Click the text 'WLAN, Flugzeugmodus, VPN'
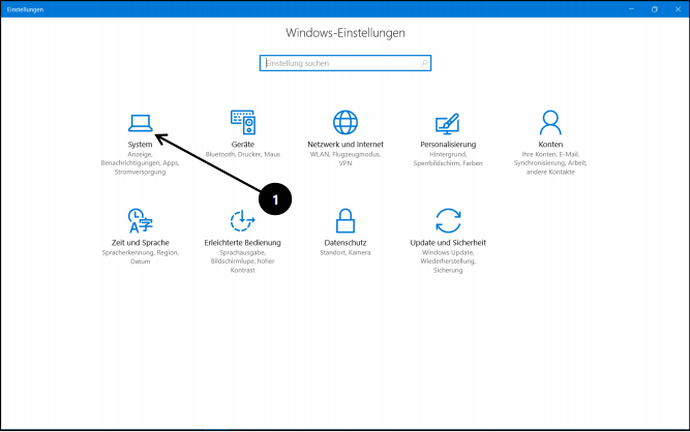 click(x=345, y=159)
